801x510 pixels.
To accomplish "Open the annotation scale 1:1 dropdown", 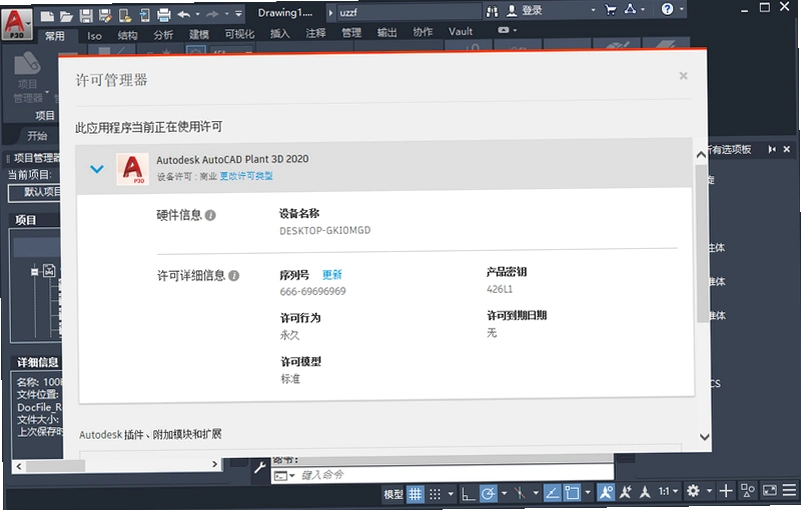I will [x=668, y=492].
